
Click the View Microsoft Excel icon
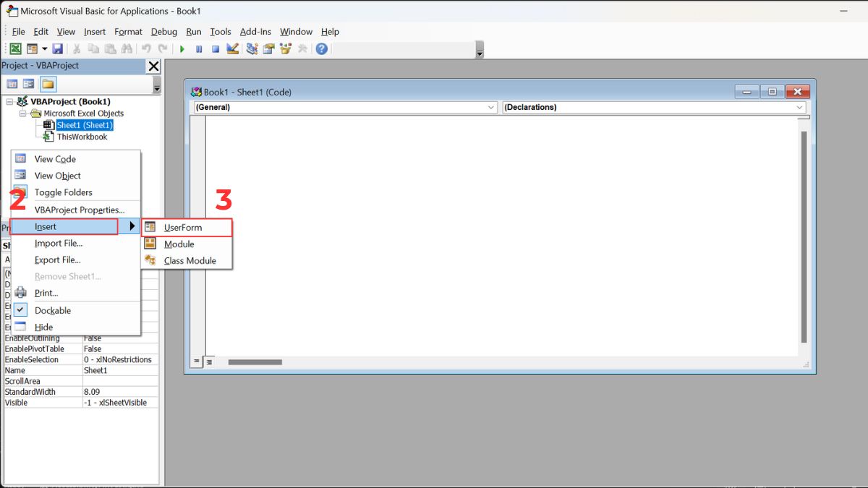pyautogui.click(x=15, y=48)
